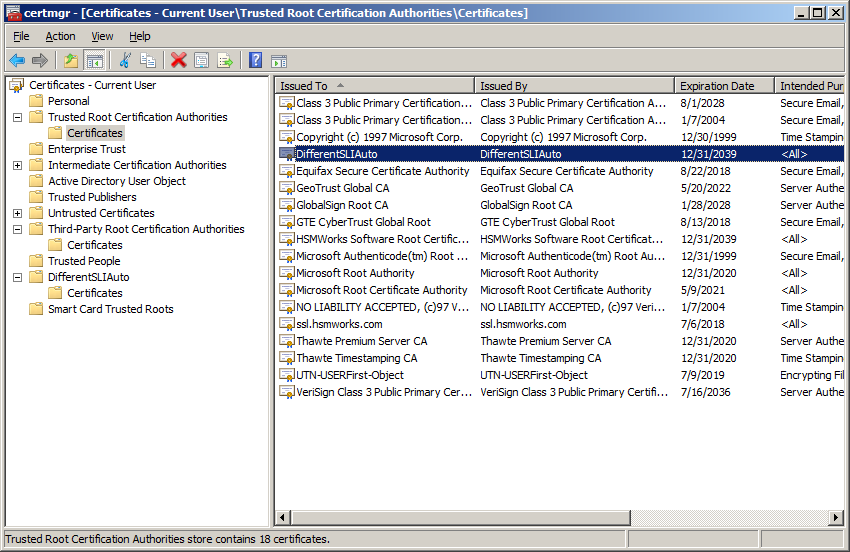The width and height of the screenshot is (850, 552).
Task: Click the blue Help question mark icon
Action: tap(255, 60)
